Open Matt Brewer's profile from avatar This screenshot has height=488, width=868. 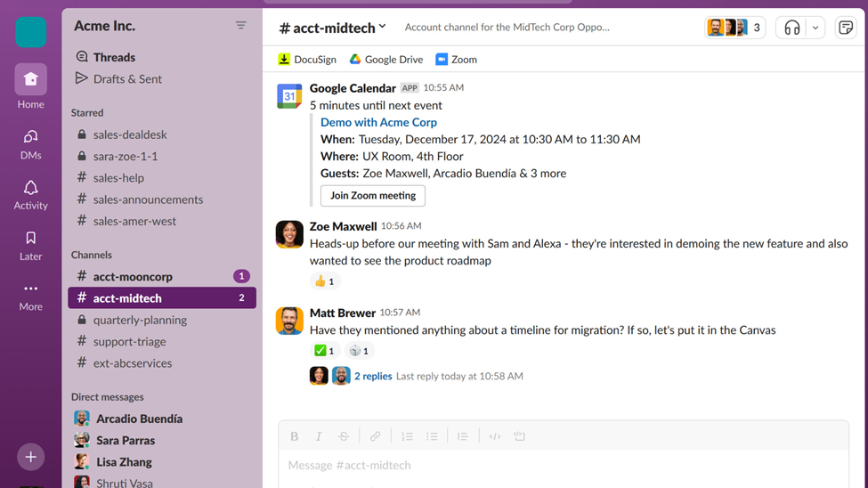[289, 321]
